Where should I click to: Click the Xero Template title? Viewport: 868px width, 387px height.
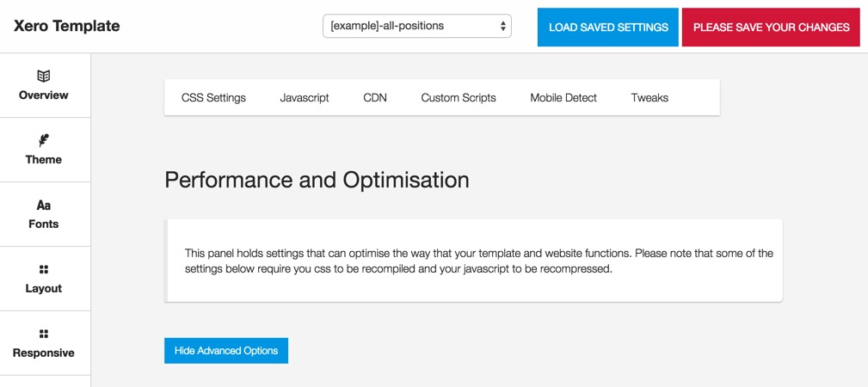[67, 26]
